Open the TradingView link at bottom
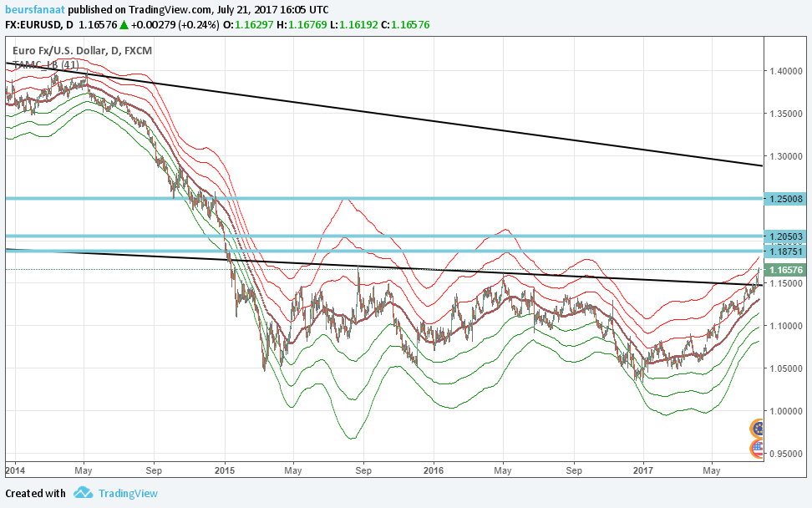The width and height of the screenshot is (812, 508). click(x=128, y=494)
